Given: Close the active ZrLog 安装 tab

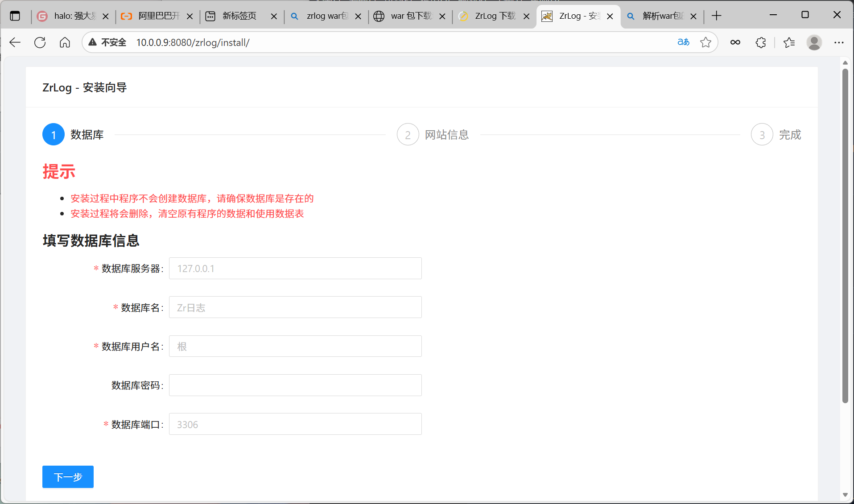Looking at the screenshot, I should pyautogui.click(x=610, y=17).
